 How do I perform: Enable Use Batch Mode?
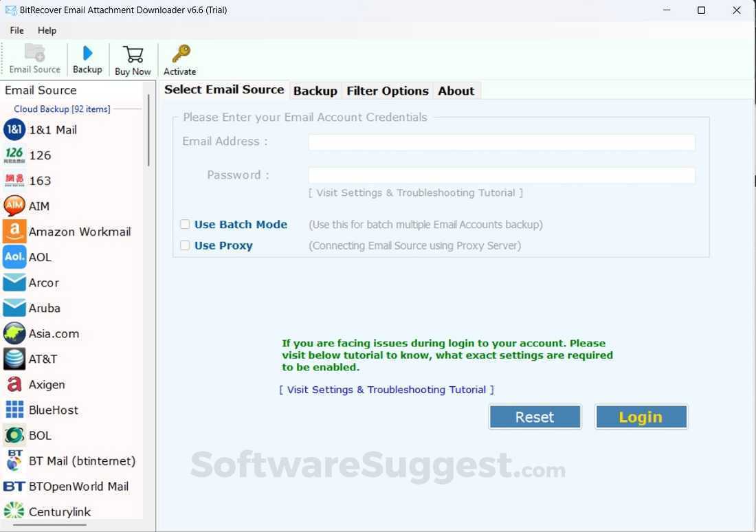(x=185, y=224)
